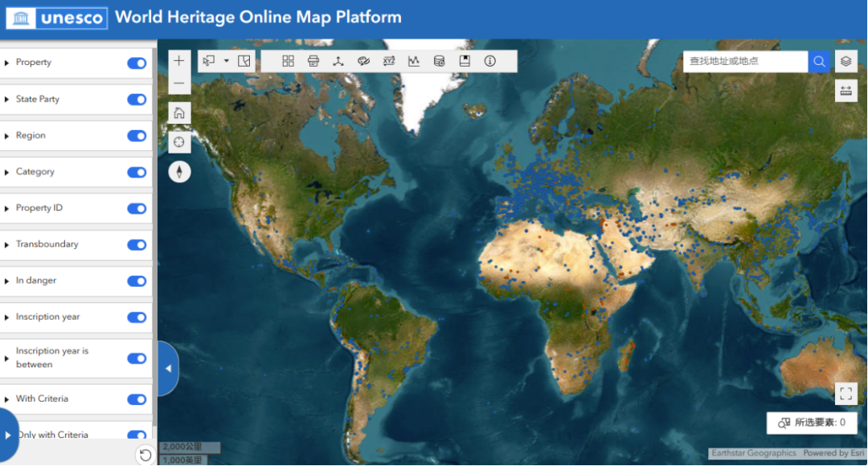Toggle the In danger filter switch
This screenshot has width=868, height=466.
pos(137,281)
